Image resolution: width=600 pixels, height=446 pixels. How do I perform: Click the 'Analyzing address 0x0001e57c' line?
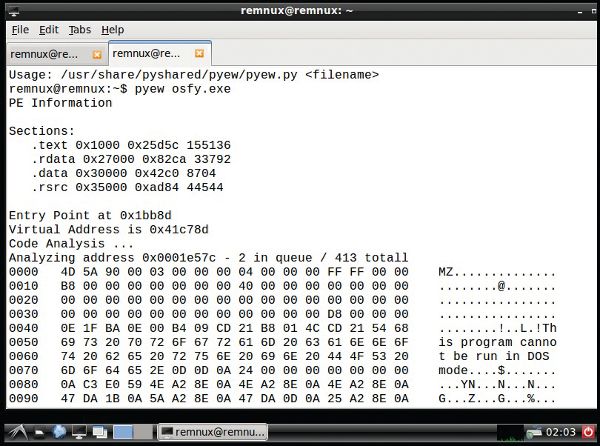209,258
